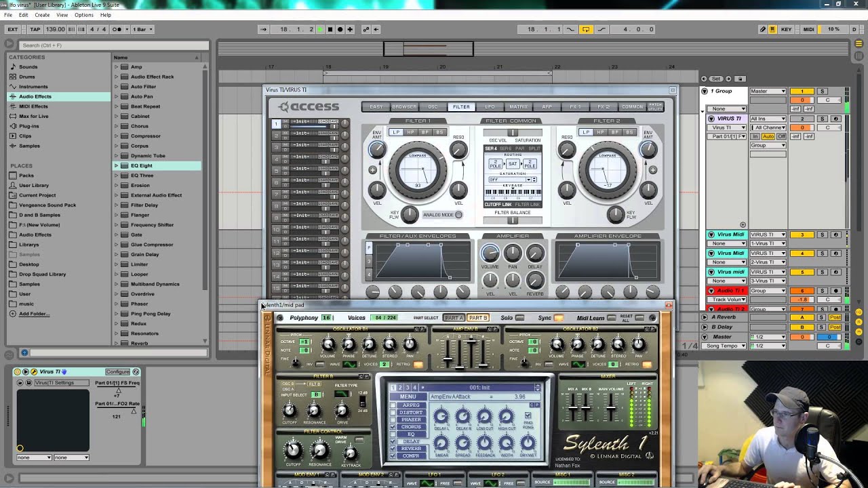868x488 pixels.
Task: Click the Configure button on Virus TI device
Action: click(x=117, y=371)
